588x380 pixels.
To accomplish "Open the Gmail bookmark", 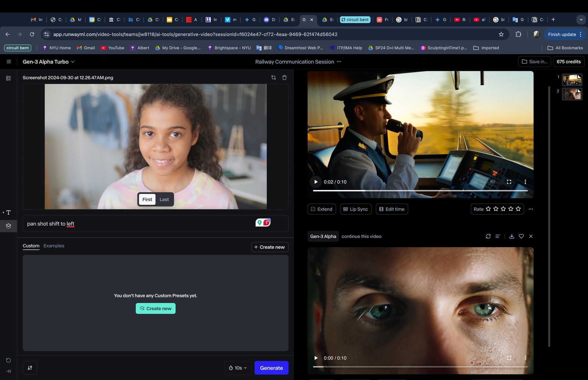I will coord(86,48).
